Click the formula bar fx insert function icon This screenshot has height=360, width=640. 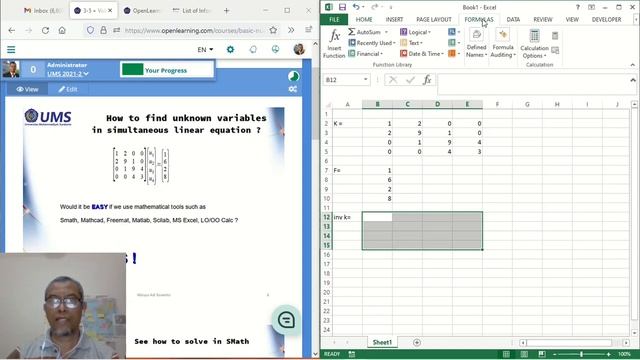(427, 80)
